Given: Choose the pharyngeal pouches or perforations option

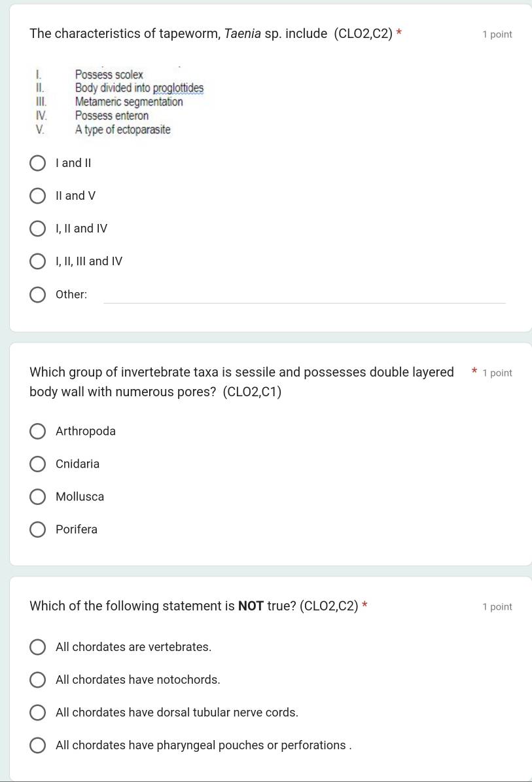Looking at the screenshot, I should (x=38, y=745).
